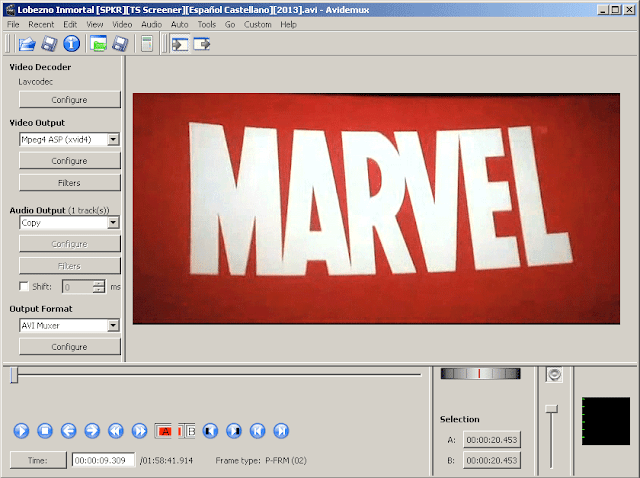The width and height of the screenshot is (640, 478).
Task: Open the calculator toolbar icon
Action: [147, 44]
